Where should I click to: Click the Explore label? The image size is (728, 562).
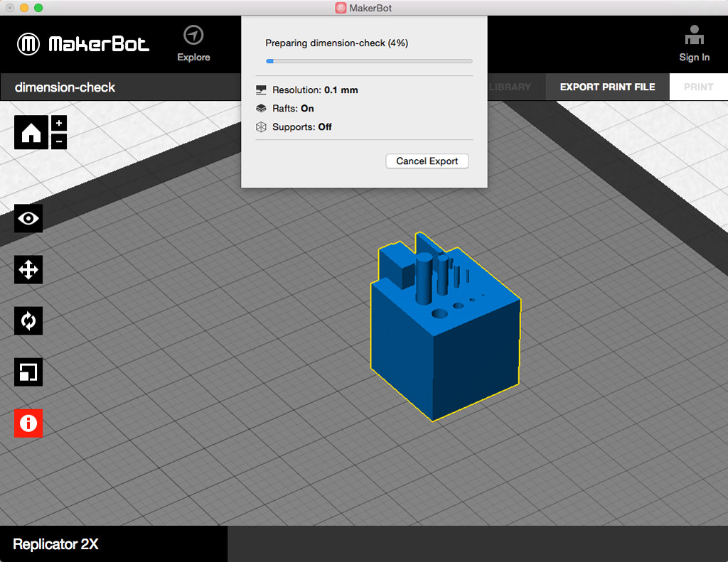[193, 57]
